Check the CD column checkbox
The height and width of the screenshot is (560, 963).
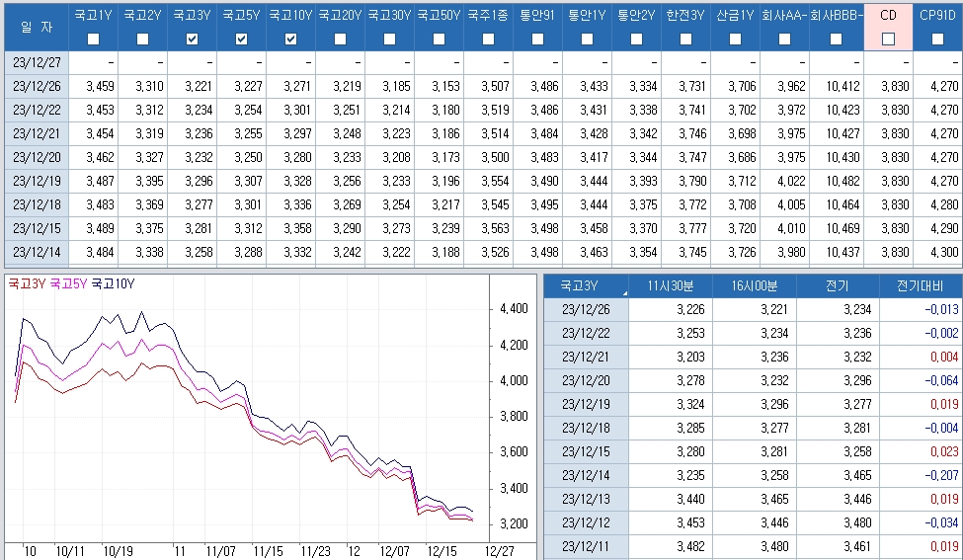(x=888, y=40)
